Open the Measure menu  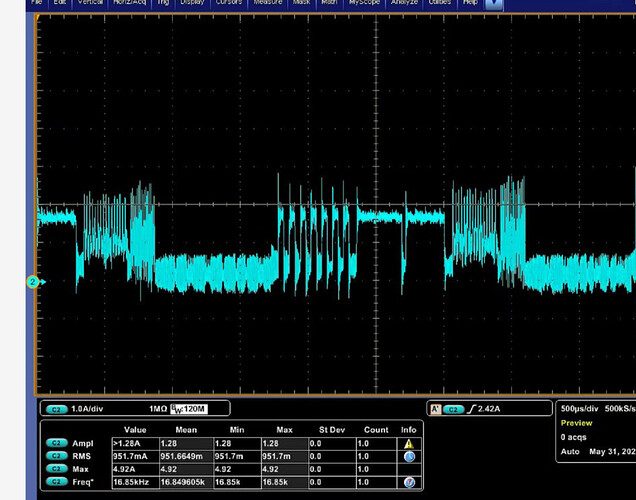(x=268, y=2)
